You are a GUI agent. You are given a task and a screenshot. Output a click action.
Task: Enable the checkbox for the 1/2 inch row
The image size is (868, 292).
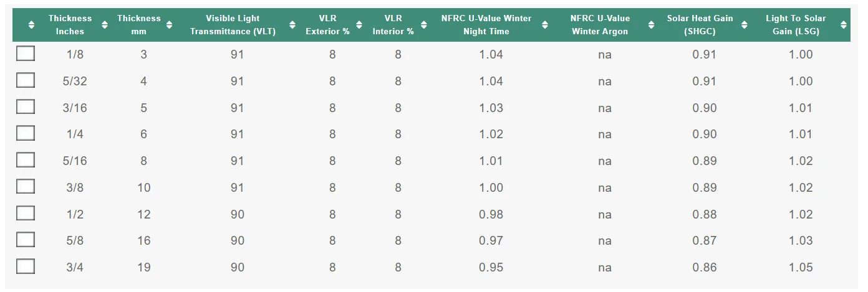26,214
